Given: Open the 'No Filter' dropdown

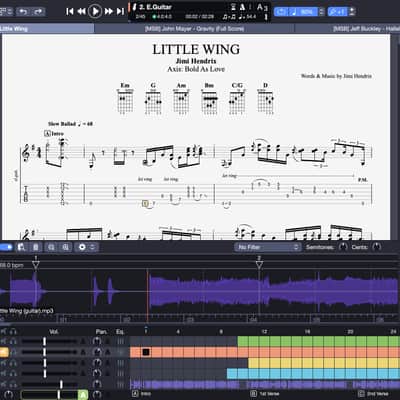Looking at the screenshot, I should point(268,247).
